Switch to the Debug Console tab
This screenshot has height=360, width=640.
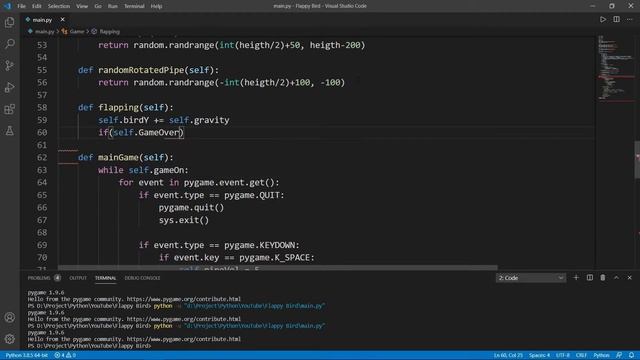click(x=142, y=278)
